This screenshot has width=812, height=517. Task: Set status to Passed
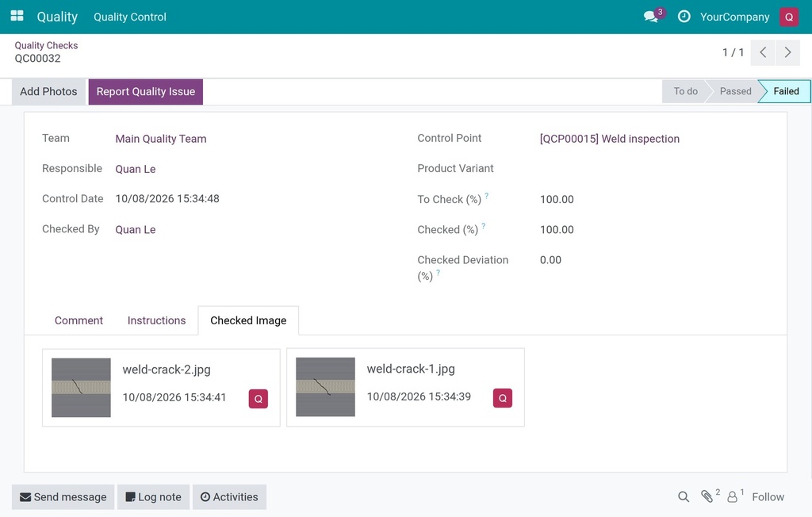pyautogui.click(x=735, y=91)
